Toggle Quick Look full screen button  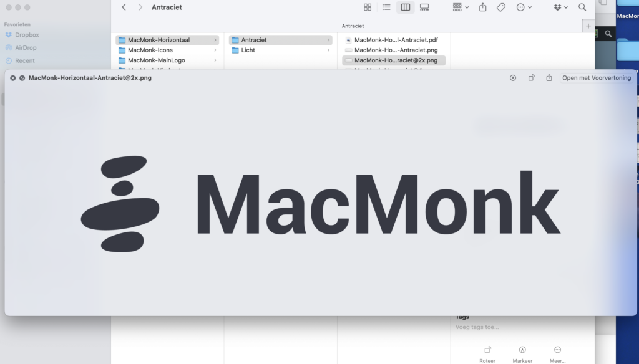pyautogui.click(x=22, y=78)
